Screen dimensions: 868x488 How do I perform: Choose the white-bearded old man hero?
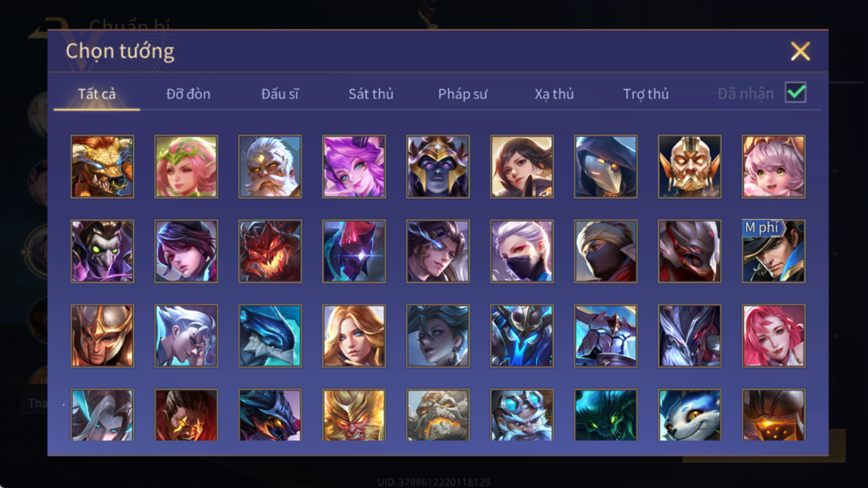coord(270,167)
